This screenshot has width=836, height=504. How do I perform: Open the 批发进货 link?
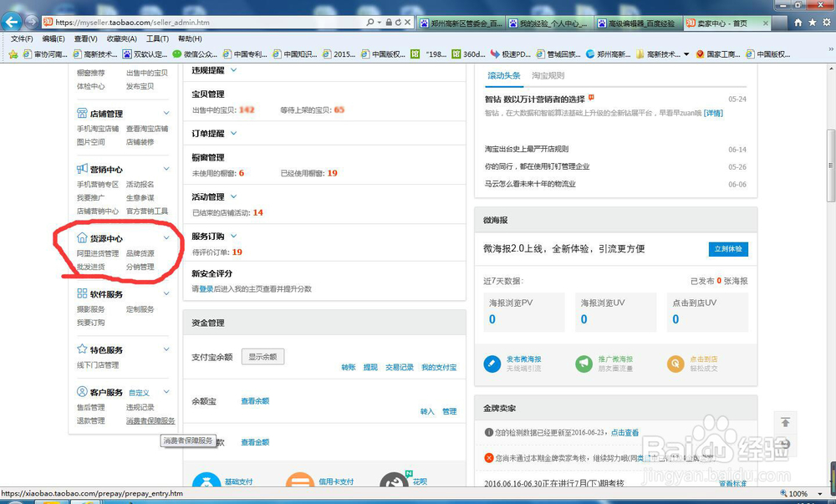[90, 267]
